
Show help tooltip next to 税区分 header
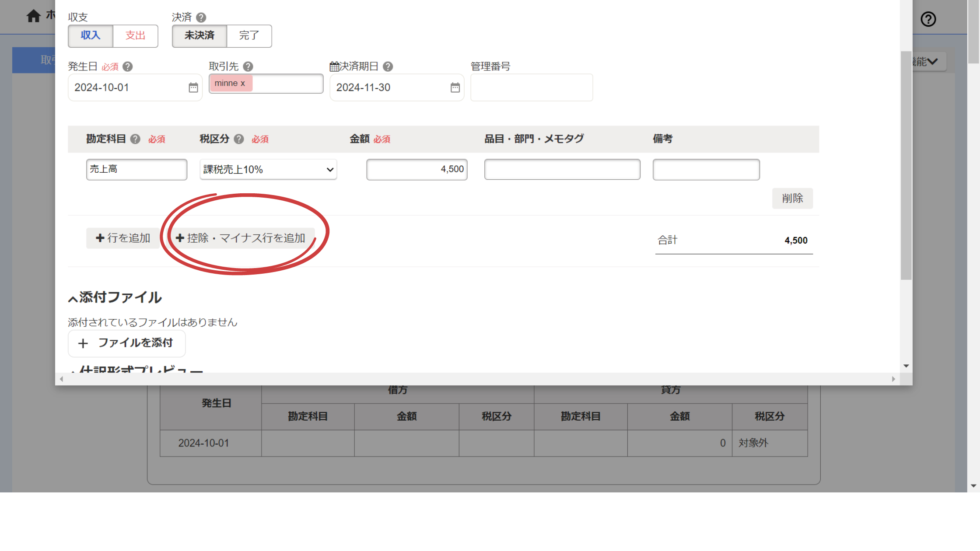239,139
